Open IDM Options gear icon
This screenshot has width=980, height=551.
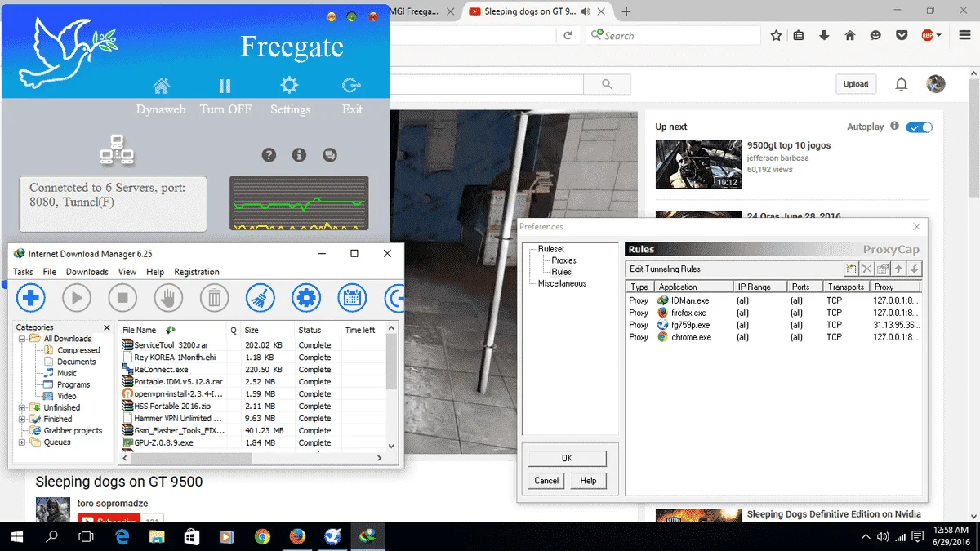tap(306, 298)
